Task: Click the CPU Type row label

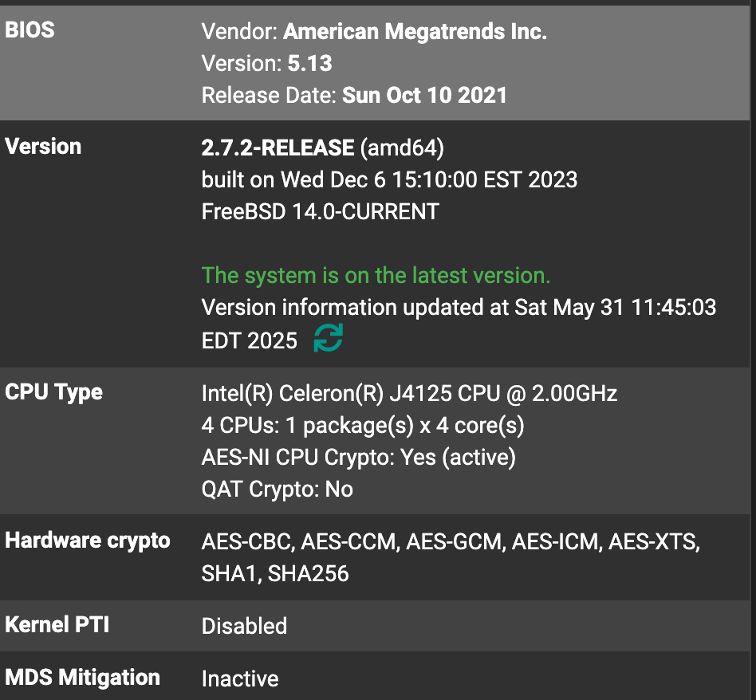Action: tap(53, 392)
